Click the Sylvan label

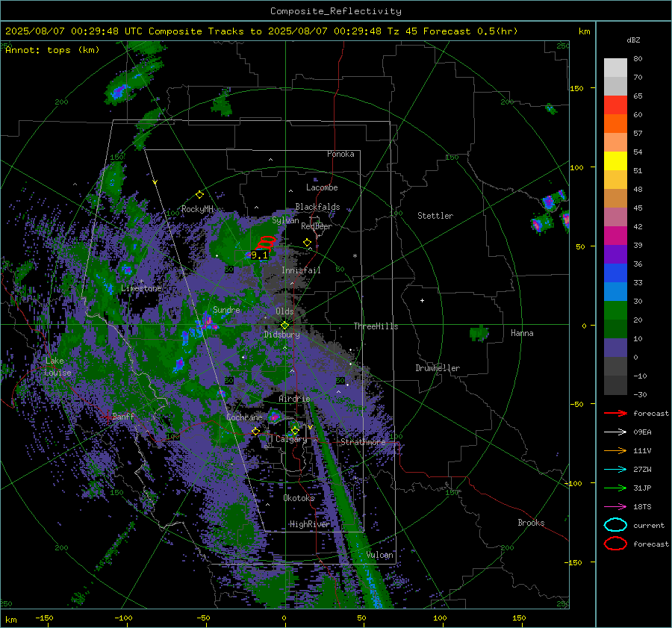[x=285, y=220]
